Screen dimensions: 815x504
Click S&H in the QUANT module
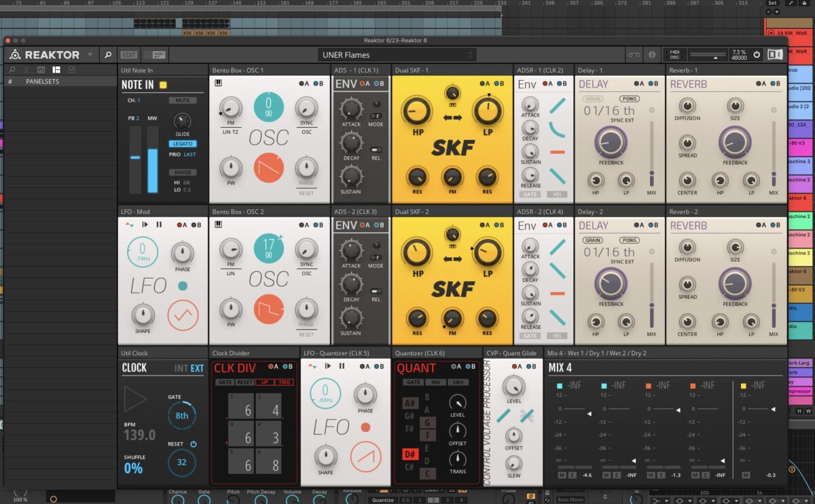click(x=457, y=382)
